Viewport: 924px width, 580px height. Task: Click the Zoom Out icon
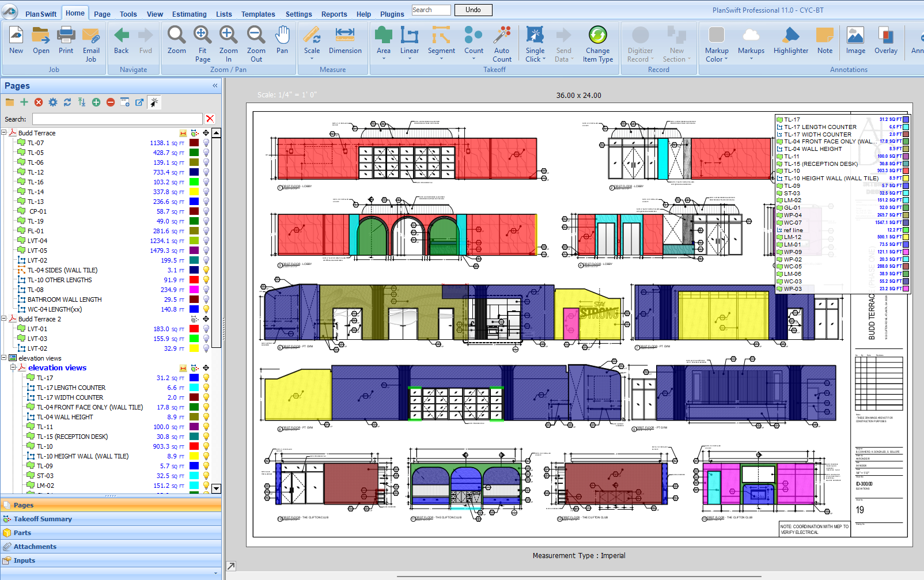point(256,36)
